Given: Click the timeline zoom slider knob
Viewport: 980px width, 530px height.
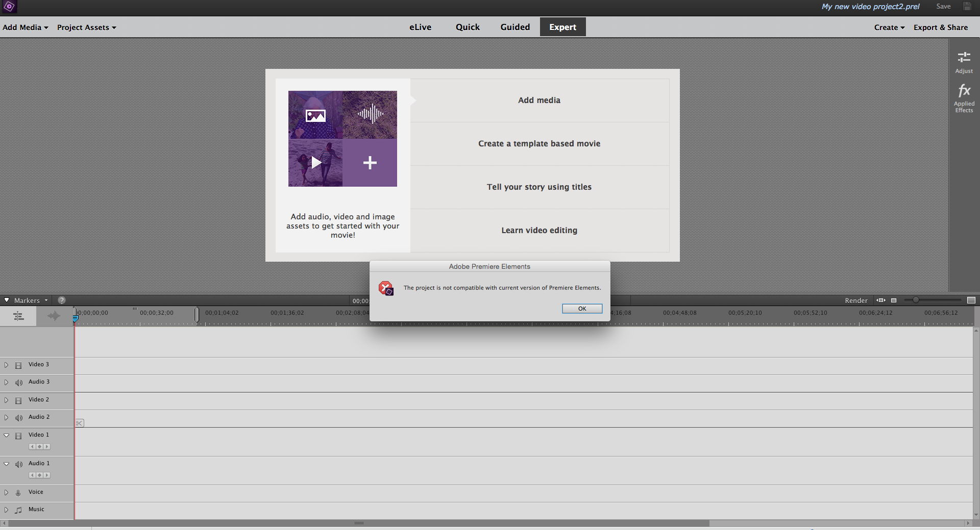Looking at the screenshot, I should pyautogui.click(x=916, y=300).
